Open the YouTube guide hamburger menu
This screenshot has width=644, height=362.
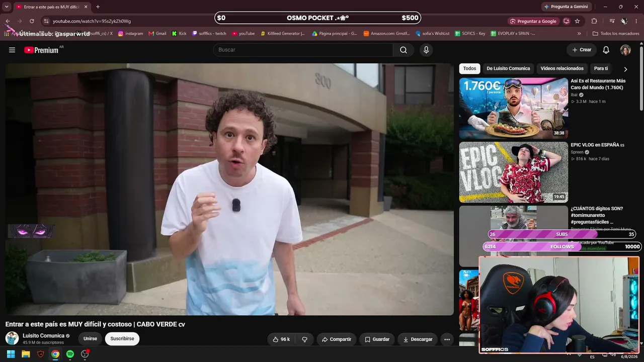point(12,50)
